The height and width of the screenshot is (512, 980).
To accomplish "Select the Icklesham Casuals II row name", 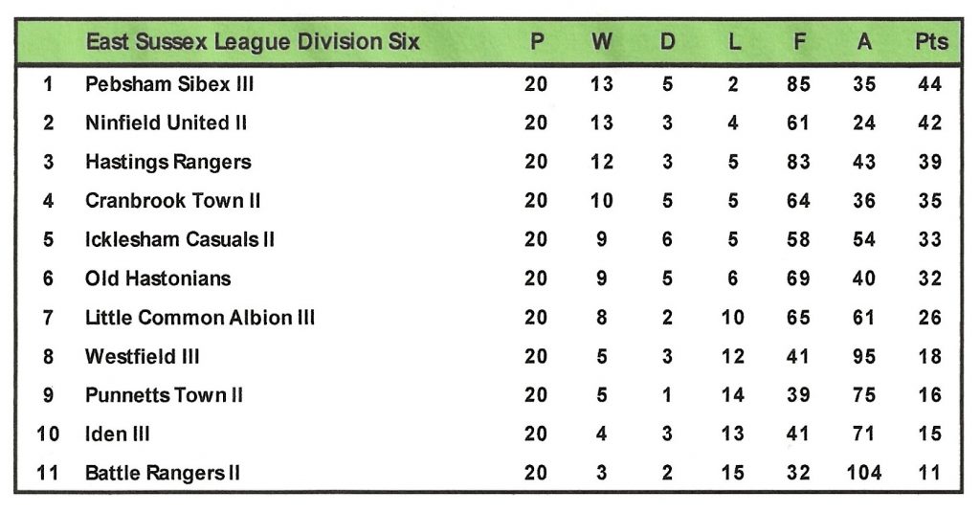I will click(x=180, y=239).
